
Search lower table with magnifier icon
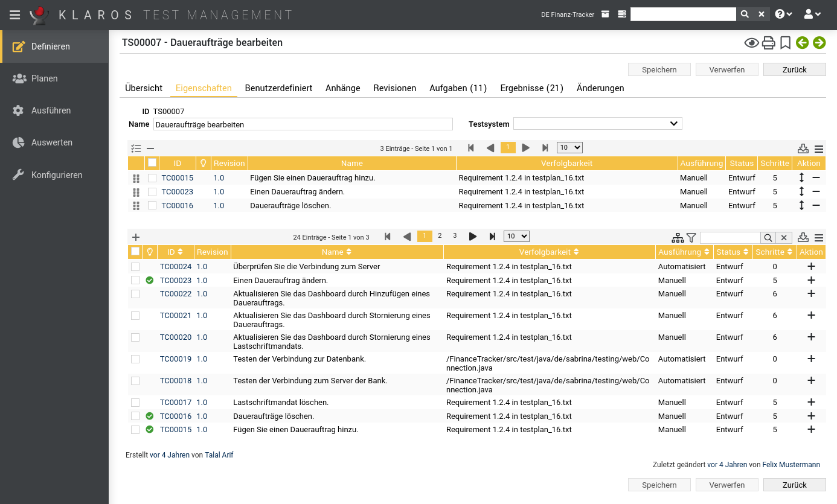[767, 238]
